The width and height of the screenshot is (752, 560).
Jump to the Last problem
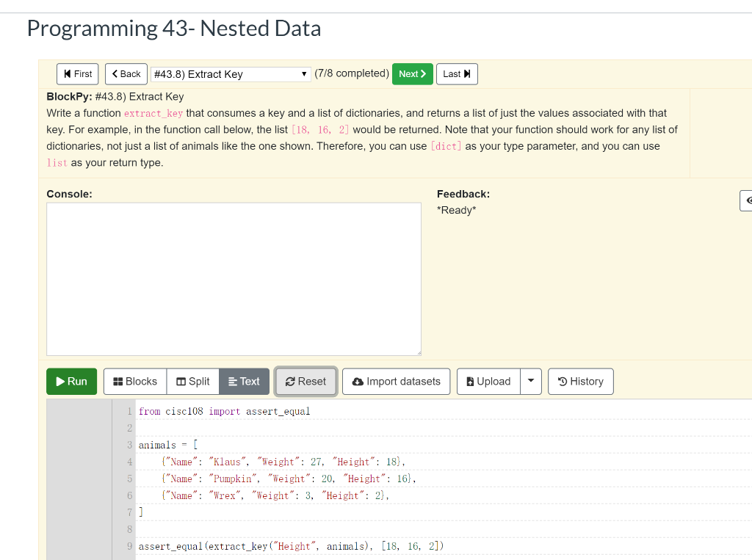pyautogui.click(x=457, y=74)
